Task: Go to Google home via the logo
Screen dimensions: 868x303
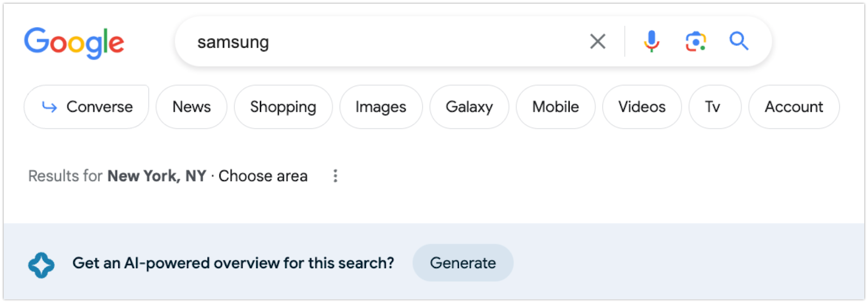Action: [x=74, y=43]
